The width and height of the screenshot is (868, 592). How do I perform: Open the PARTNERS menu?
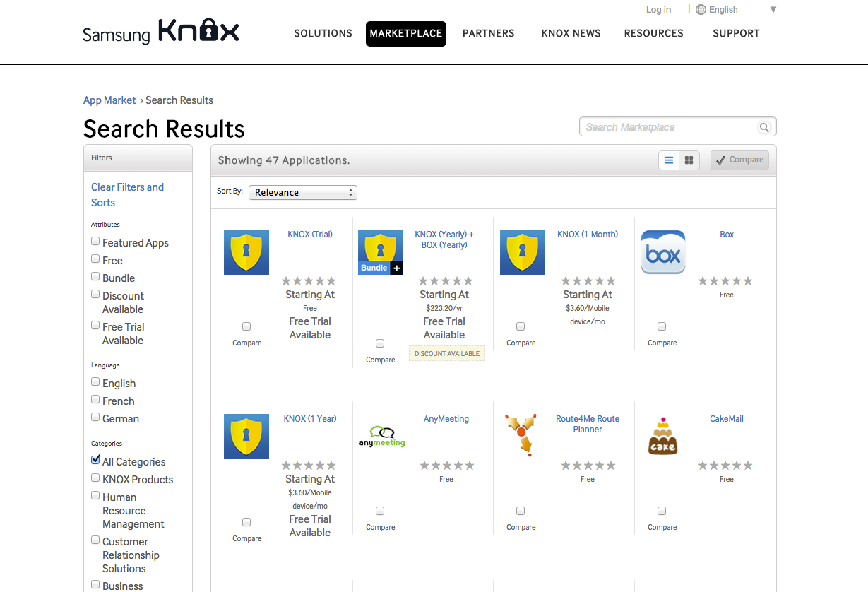point(489,33)
